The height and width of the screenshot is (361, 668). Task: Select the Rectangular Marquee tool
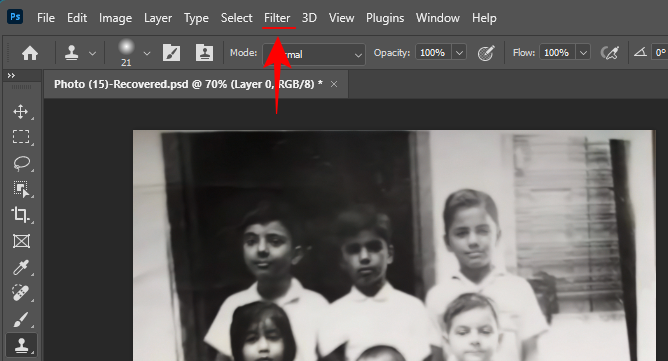tap(21, 137)
